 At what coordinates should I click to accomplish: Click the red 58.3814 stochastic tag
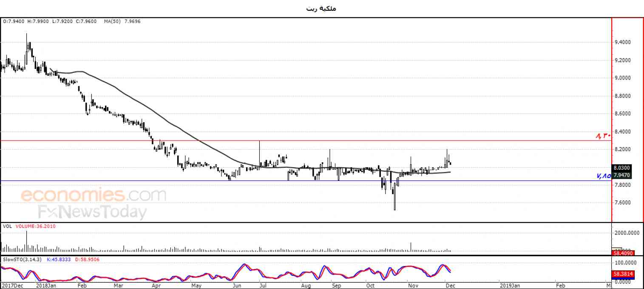point(622,275)
